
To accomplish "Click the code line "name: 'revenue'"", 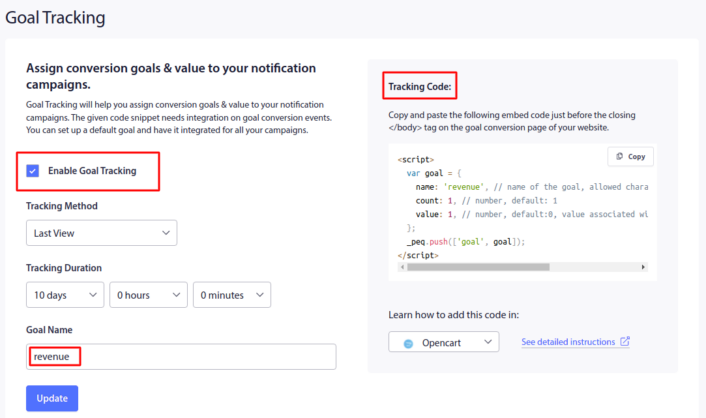I will click(532, 187).
